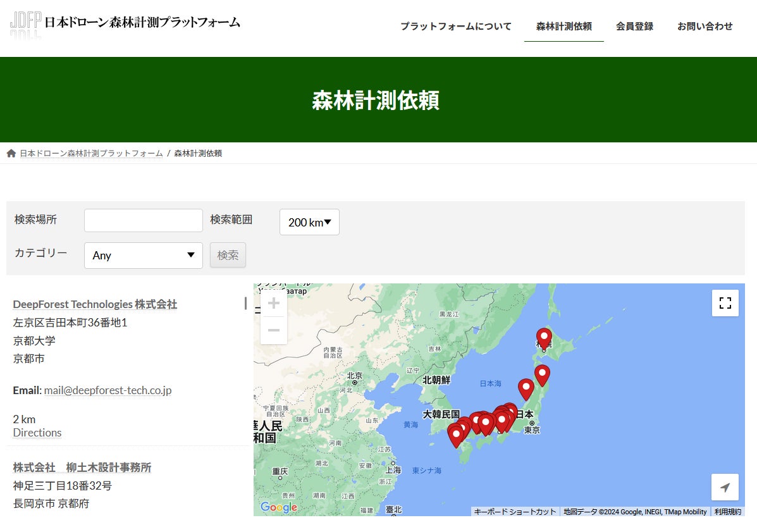Select the map pin on the Sea of Japan coast
This screenshot has width=757, height=532.
(x=526, y=390)
